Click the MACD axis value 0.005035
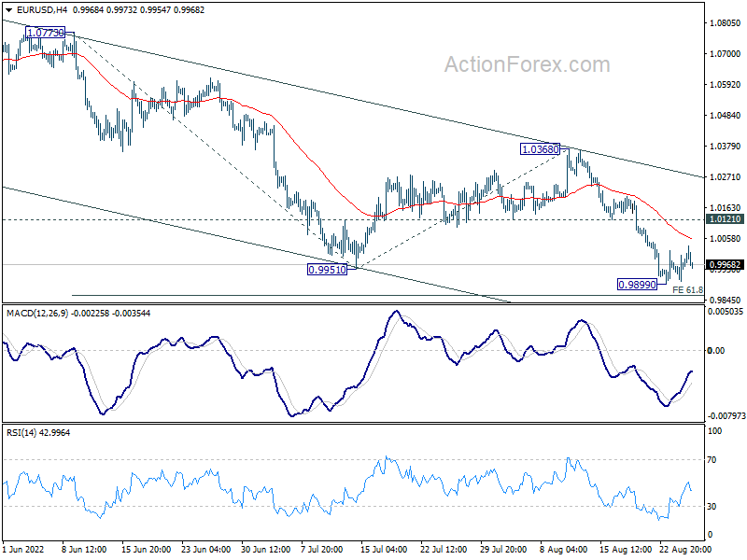Viewport: 747px width, 560px height. pos(726,312)
